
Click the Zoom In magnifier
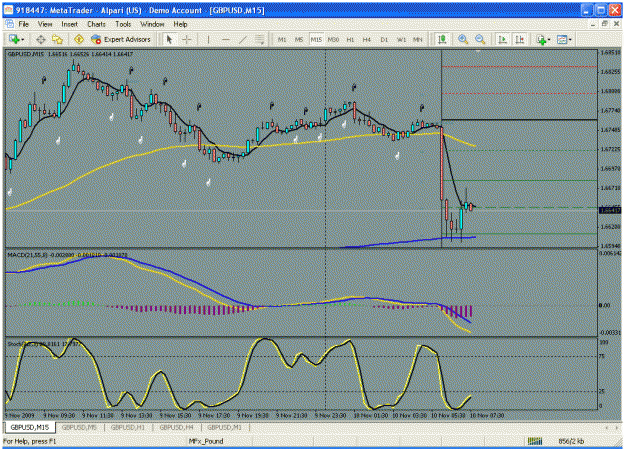pos(463,39)
